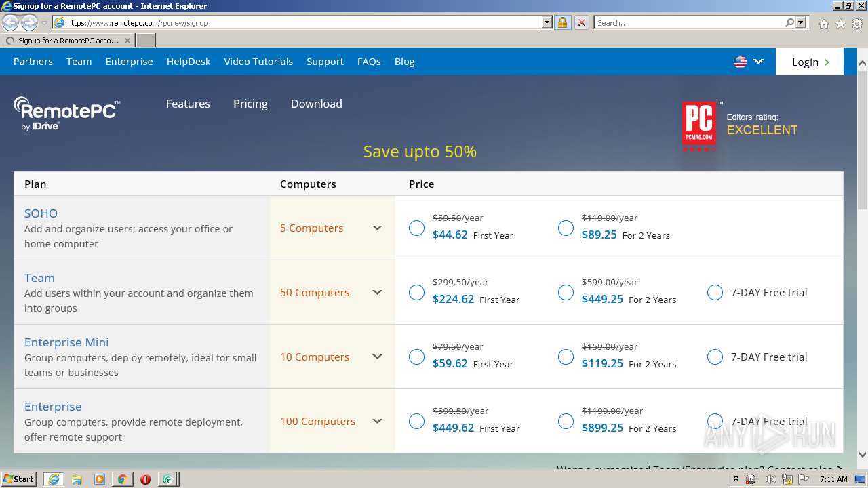Go to the Pricing page
The height and width of the screenshot is (488, 868).
250,104
